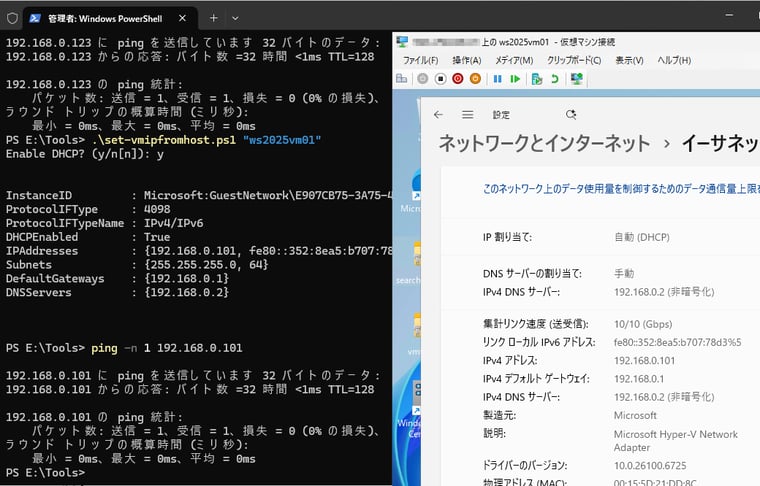Click the IP 割り当て label
Image resolution: width=760 pixels, height=486 pixels.
(x=507, y=237)
